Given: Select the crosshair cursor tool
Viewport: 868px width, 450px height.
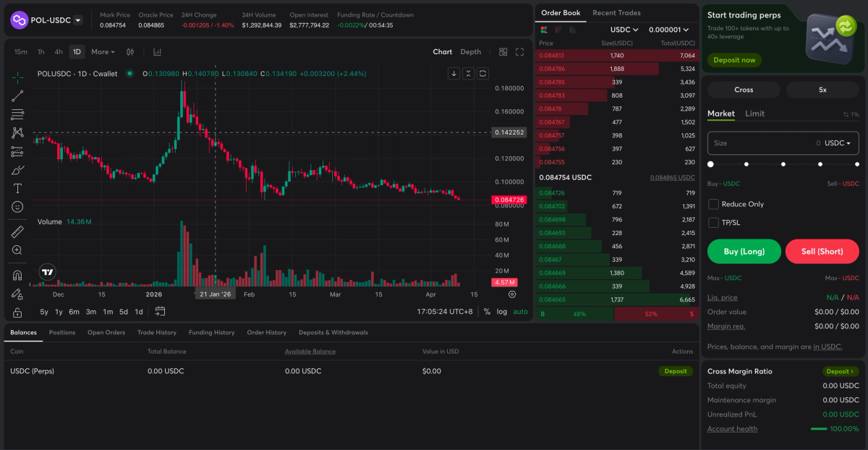Looking at the screenshot, I should click(x=17, y=77).
